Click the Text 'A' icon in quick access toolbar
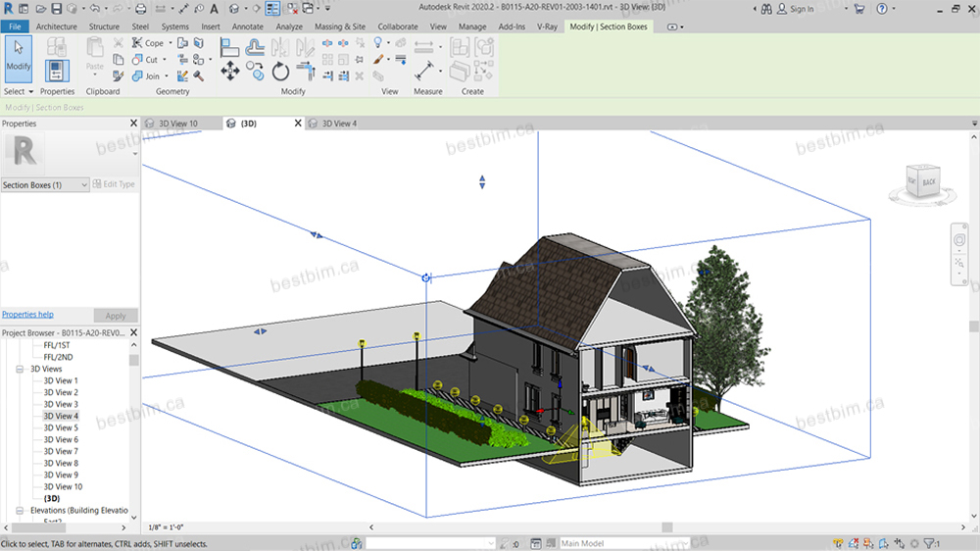 pyautogui.click(x=214, y=9)
